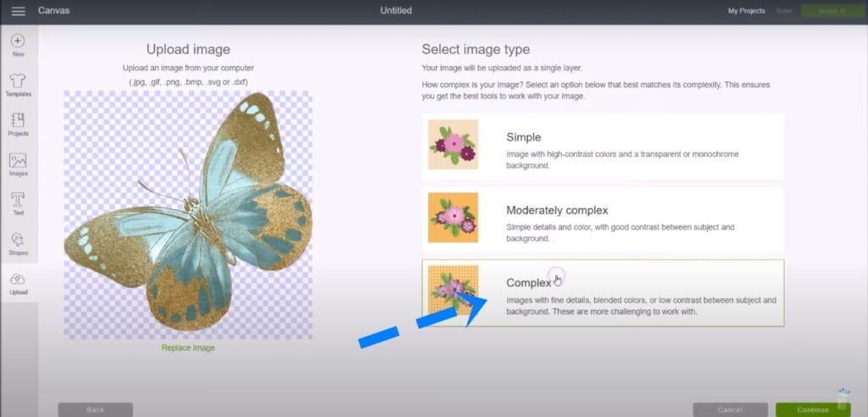Click the green Continue button
Viewport: 868px width, 417px height.
click(812, 409)
